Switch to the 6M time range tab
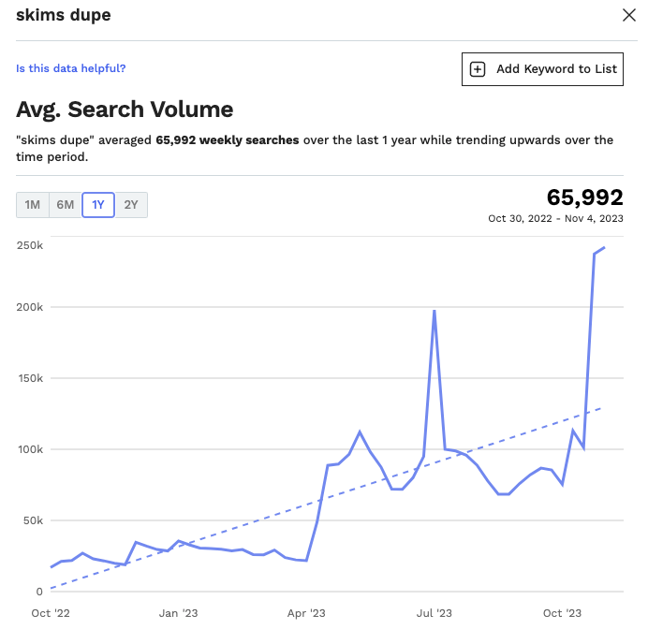648x644 pixels. pyautogui.click(x=66, y=205)
